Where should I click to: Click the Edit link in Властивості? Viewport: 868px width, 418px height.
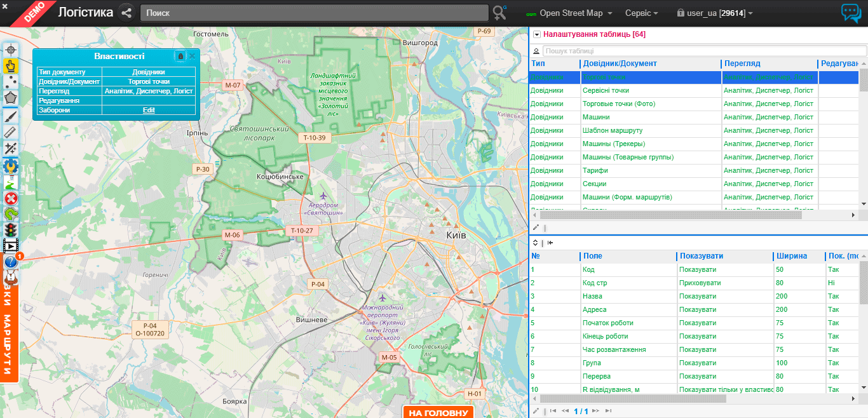coord(149,110)
